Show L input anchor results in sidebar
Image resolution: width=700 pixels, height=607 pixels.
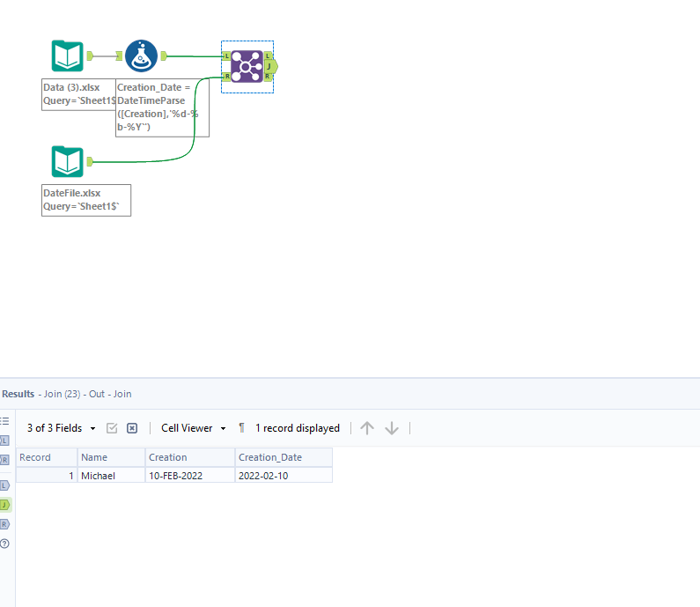coord(4,440)
